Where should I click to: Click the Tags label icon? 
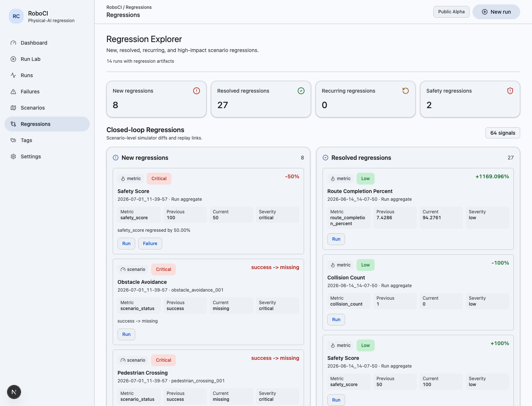pos(13,140)
